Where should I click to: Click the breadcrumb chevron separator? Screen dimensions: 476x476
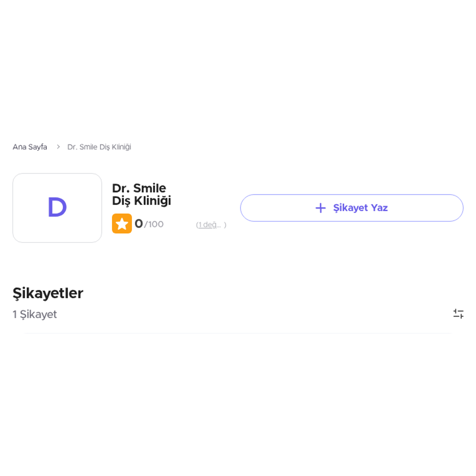(x=58, y=147)
